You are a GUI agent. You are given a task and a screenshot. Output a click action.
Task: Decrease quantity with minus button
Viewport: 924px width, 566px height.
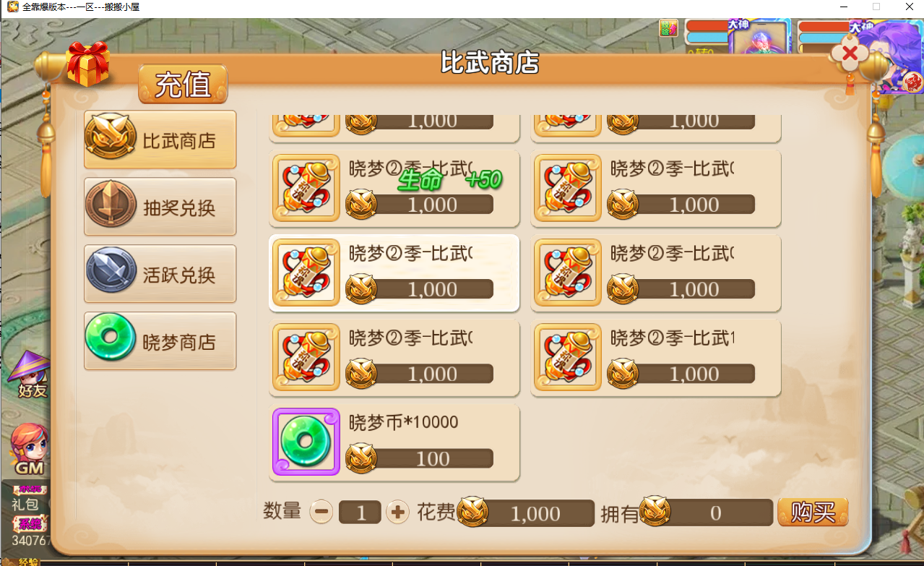[x=321, y=513]
